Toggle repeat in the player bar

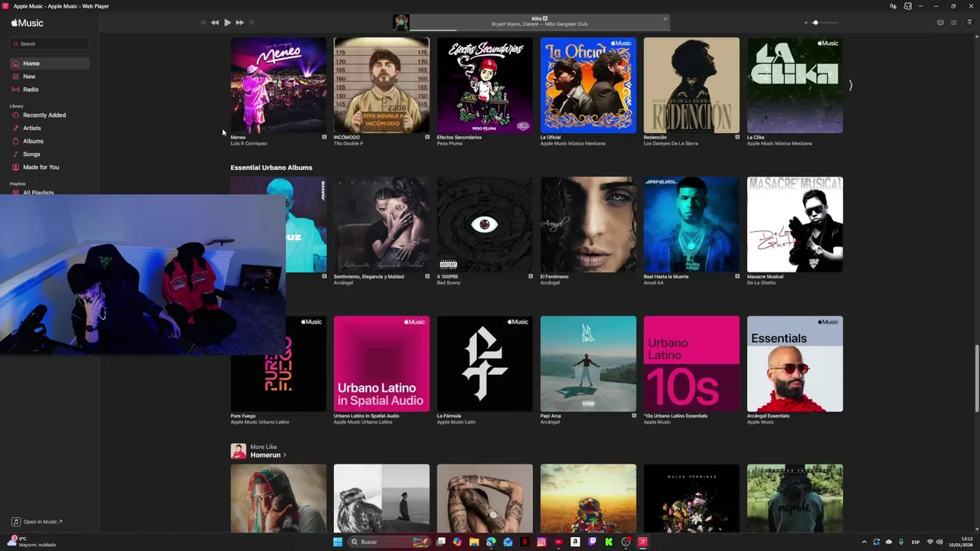click(251, 23)
